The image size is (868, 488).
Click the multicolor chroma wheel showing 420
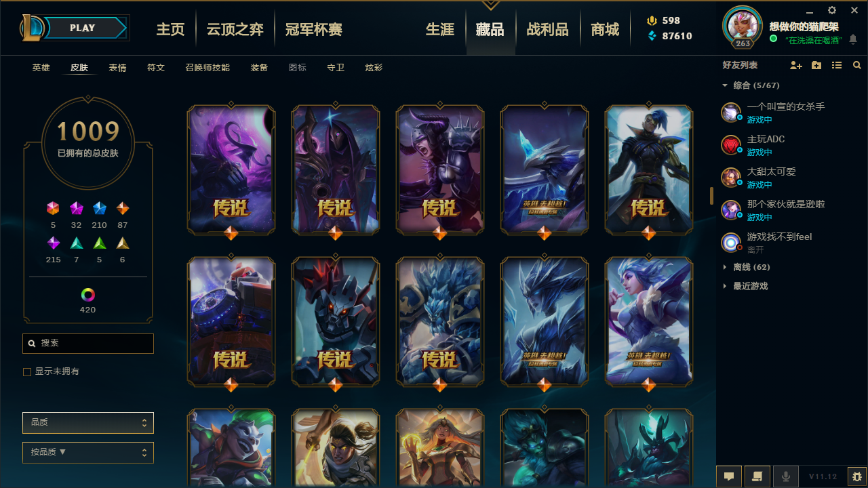(88, 295)
